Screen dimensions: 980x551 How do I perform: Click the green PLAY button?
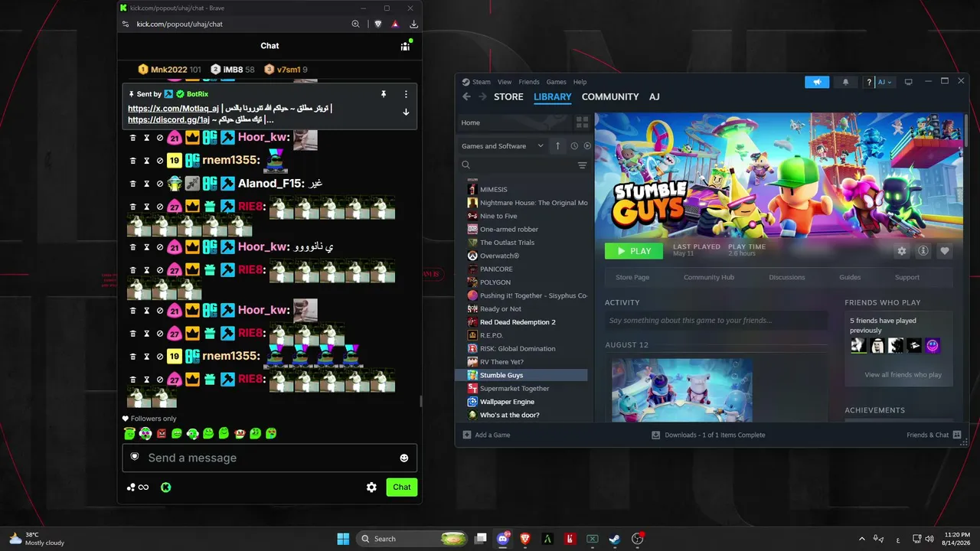coord(634,251)
